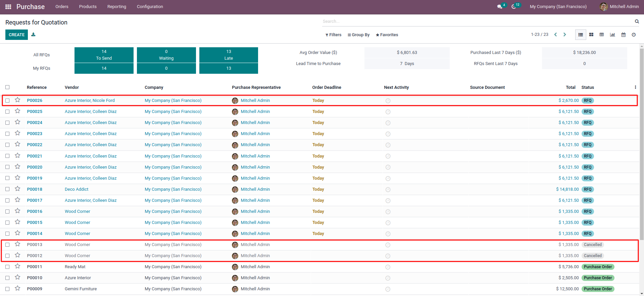Open the Favorites dropdown

(x=387, y=35)
